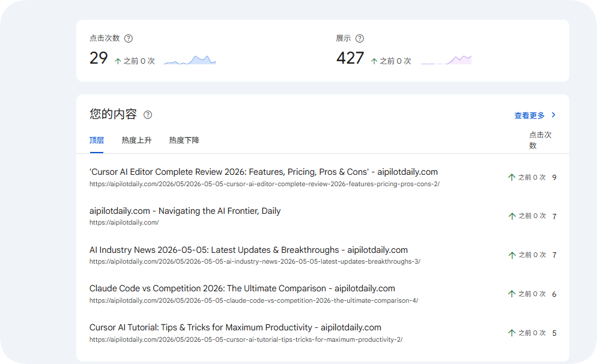The width and height of the screenshot is (597, 364).
Task: Open the 查看更多 link
Action: (529, 115)
